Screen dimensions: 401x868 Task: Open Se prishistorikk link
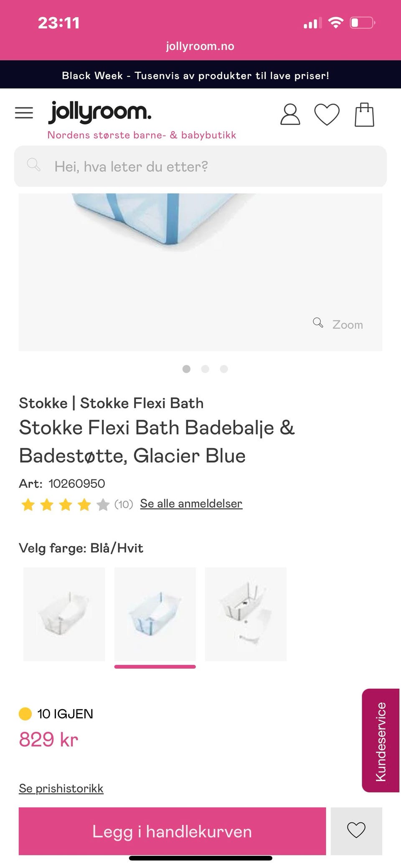pos(61,788)
